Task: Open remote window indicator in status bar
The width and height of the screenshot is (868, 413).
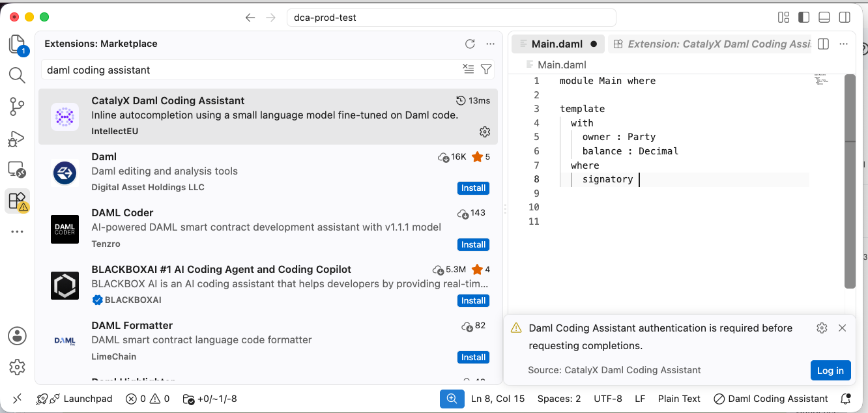Action: [x=17, y=399]
